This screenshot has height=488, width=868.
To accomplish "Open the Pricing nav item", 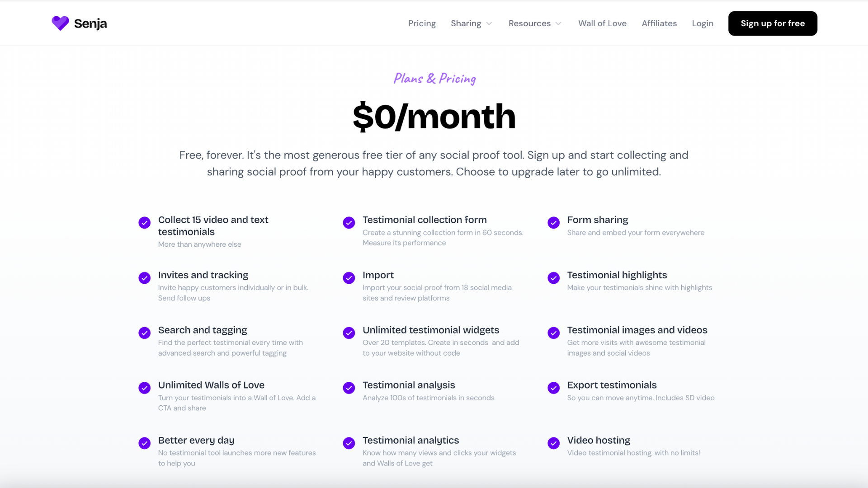I will pyautogui.click(x=422, y=23).
